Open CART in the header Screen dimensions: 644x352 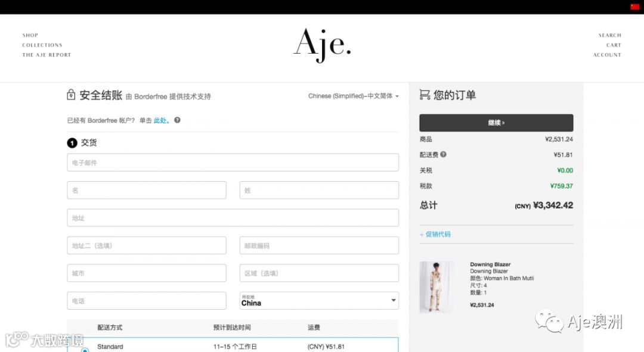tap(614, 45)
